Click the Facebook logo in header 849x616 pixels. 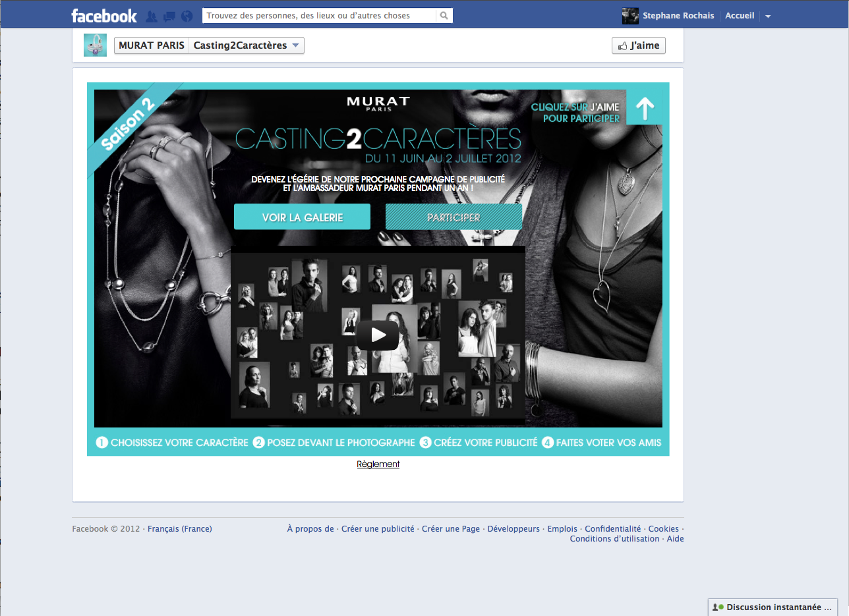point(104,16)
